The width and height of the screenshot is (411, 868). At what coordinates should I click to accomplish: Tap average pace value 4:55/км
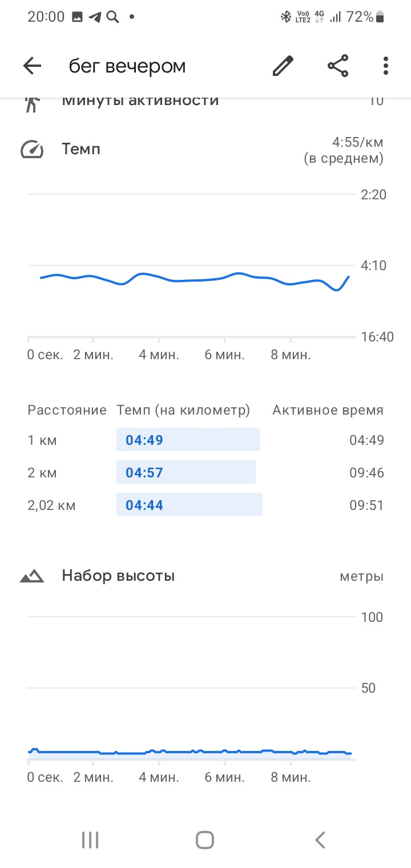point(358,142)
